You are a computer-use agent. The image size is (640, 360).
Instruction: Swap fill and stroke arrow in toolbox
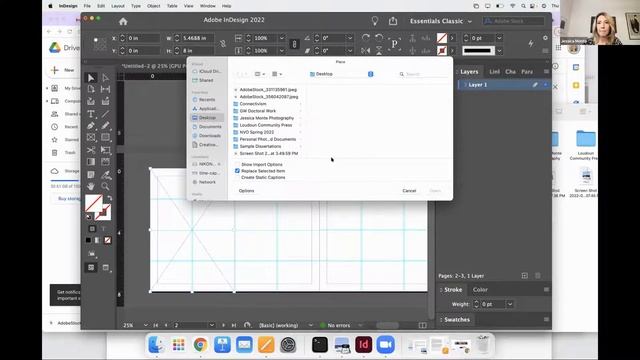pyautogui.click(x=109, y=198)
